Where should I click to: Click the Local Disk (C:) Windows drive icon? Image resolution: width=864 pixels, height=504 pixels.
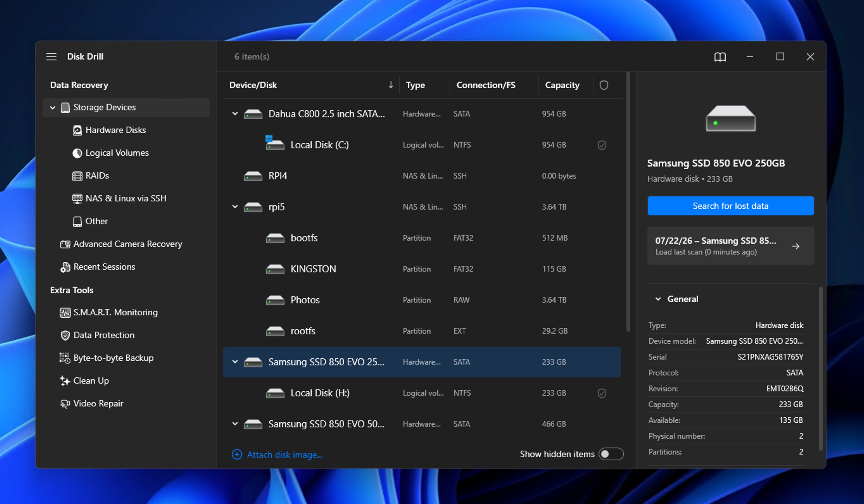[x=275, y=143]
